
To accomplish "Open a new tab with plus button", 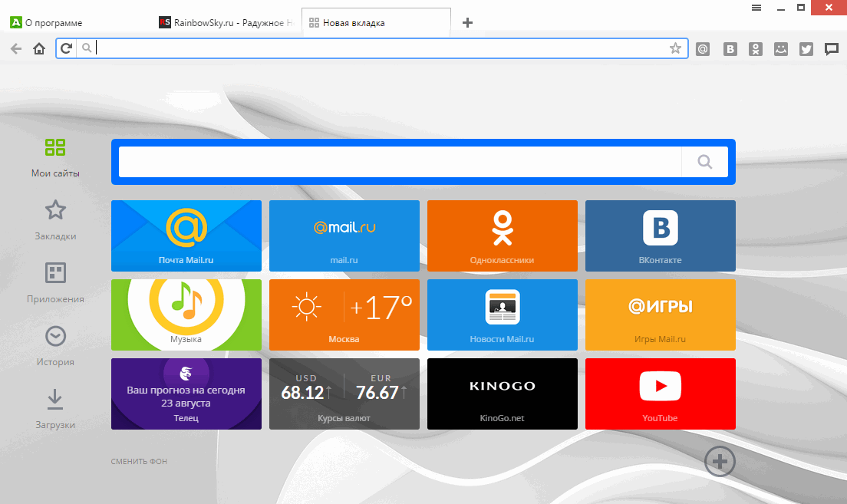I will coord(467,22).
